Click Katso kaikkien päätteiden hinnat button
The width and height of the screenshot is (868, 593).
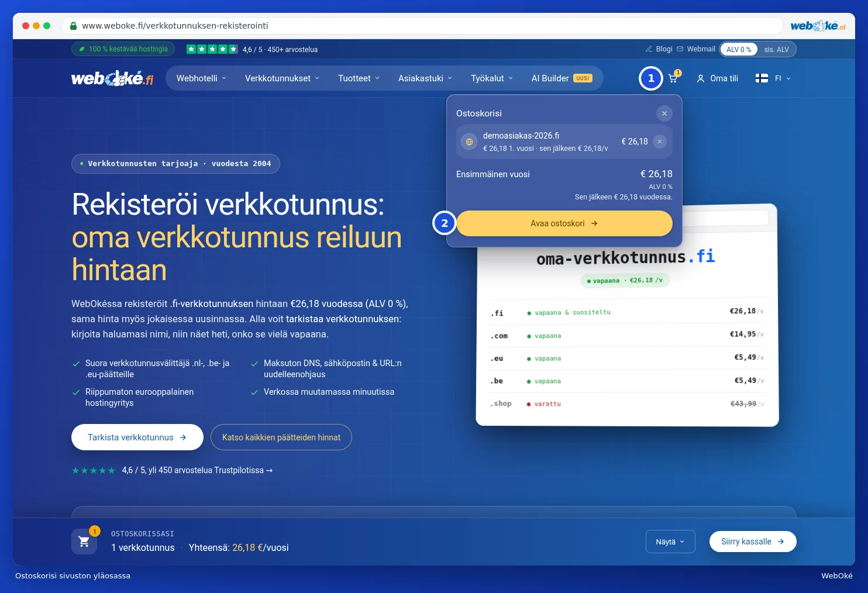281,437
